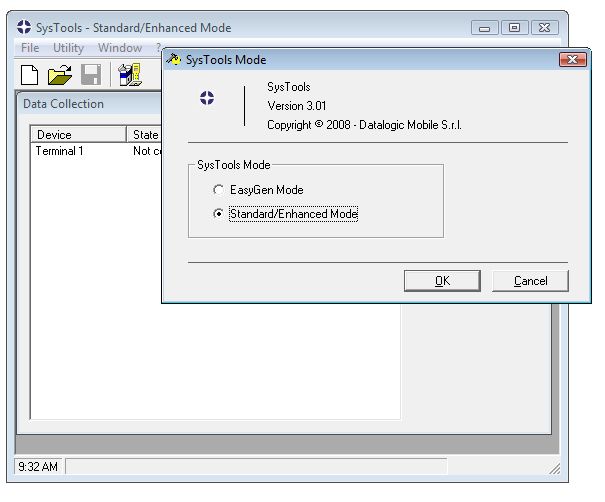
Task: Click the resize grip in the status bar
Action: point(555,468)
